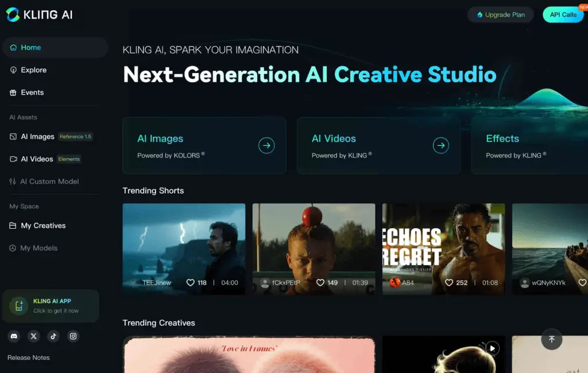Open My Creatives in the sidebar
Viewport: 588px width, 373px height.
(x=43, y=226)
